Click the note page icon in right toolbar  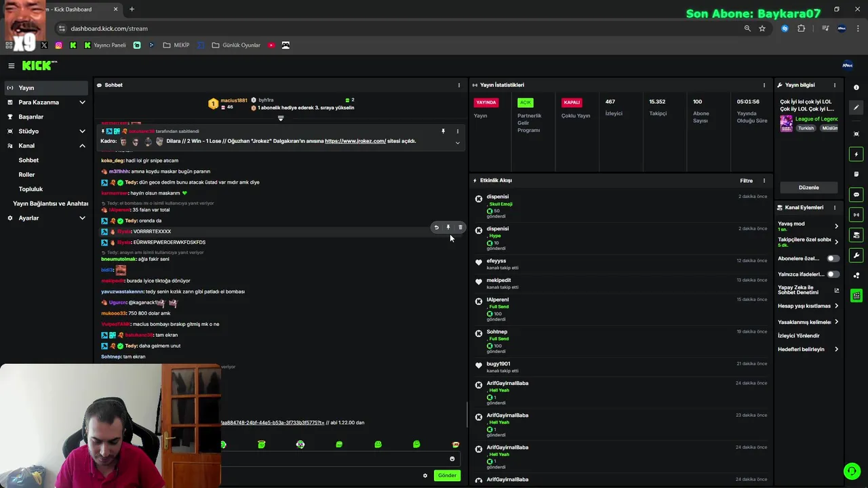[856, 174]
